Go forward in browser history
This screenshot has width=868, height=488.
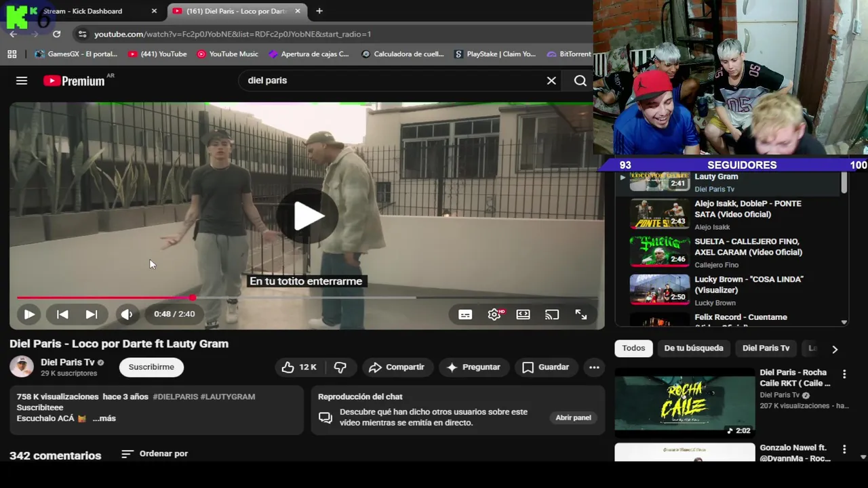(x=34, y=34)
